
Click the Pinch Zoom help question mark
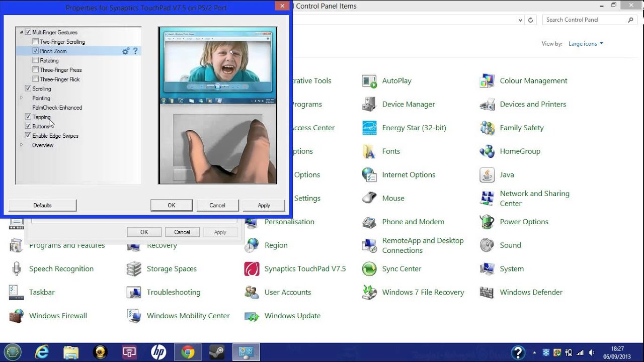pyautogui.click(x=135, y=51)
